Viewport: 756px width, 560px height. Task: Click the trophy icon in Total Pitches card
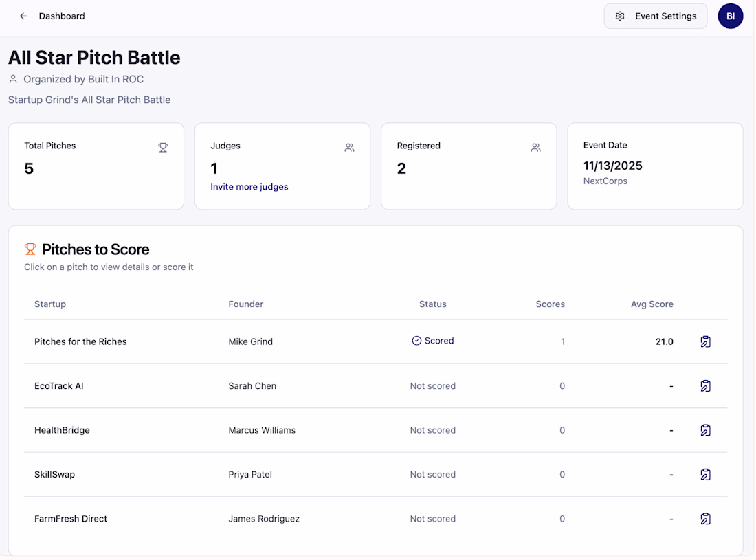(163, 147)
